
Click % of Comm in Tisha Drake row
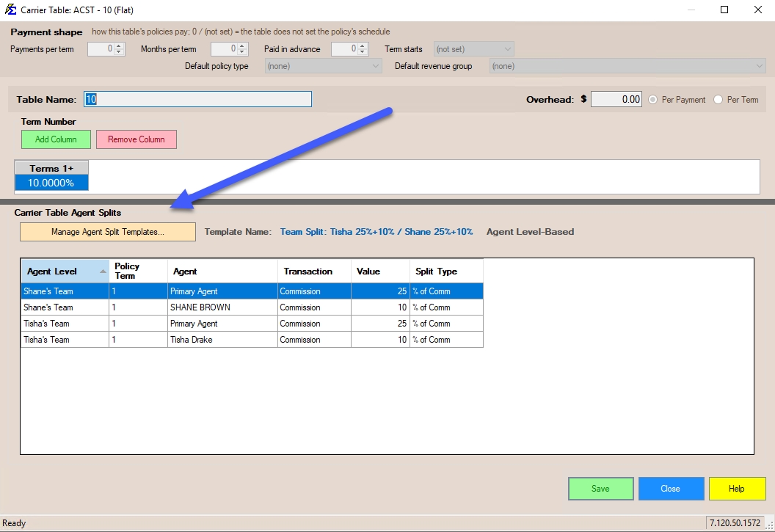coord(446,340)
